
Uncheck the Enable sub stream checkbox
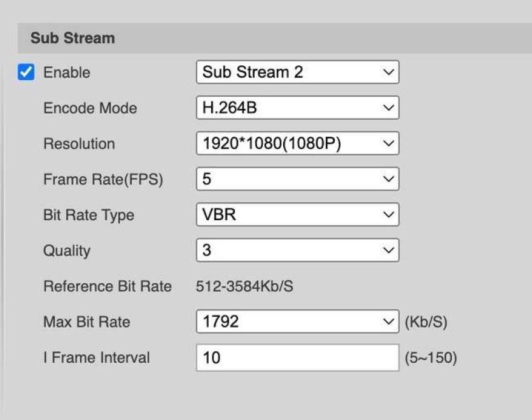point(26,73)
